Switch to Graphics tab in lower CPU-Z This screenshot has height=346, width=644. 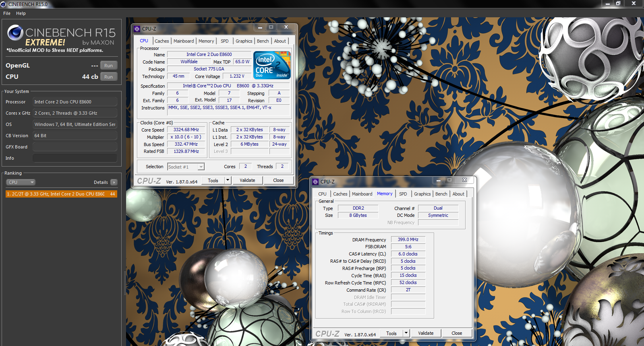coord(422,194)
